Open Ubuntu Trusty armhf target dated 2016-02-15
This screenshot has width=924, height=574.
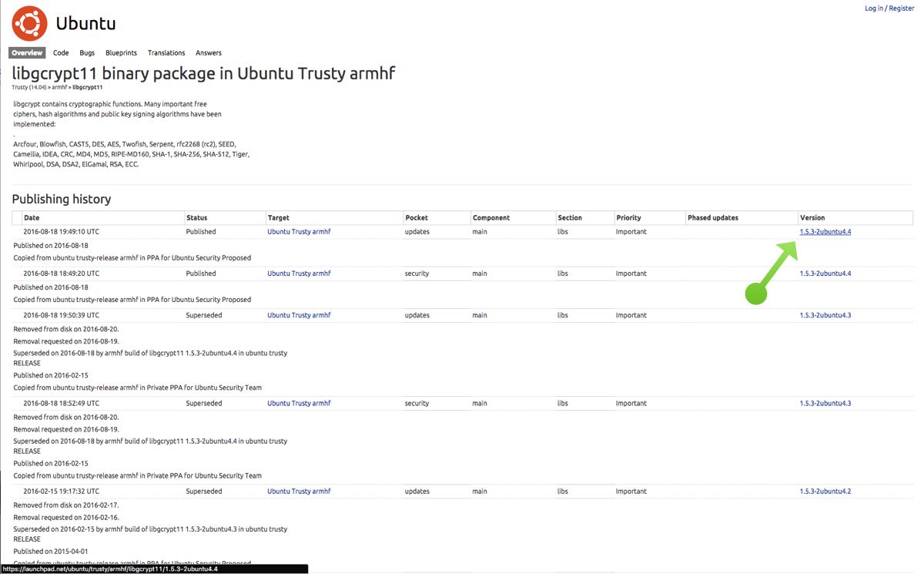pyautogui.click(x=299, y=492)
